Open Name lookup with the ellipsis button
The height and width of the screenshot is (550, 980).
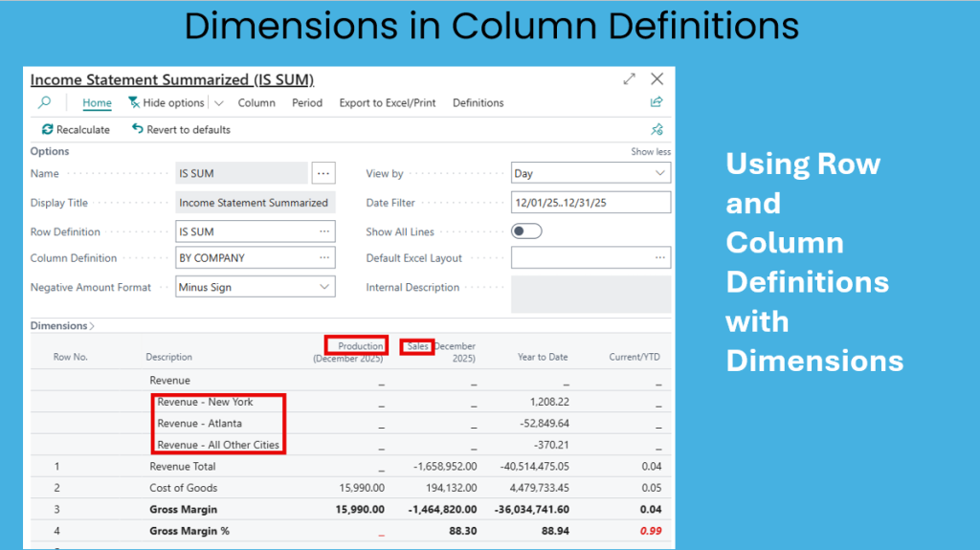click(x=323, y=173)
